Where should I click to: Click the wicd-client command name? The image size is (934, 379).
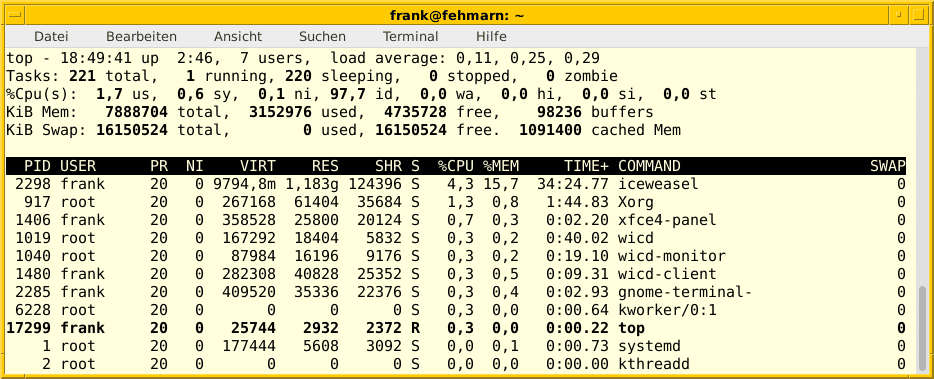point(667,274)
